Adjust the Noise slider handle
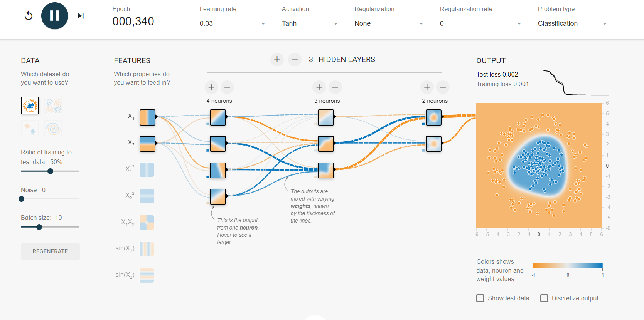The image size is (644, 320). (x=22, y=199)
